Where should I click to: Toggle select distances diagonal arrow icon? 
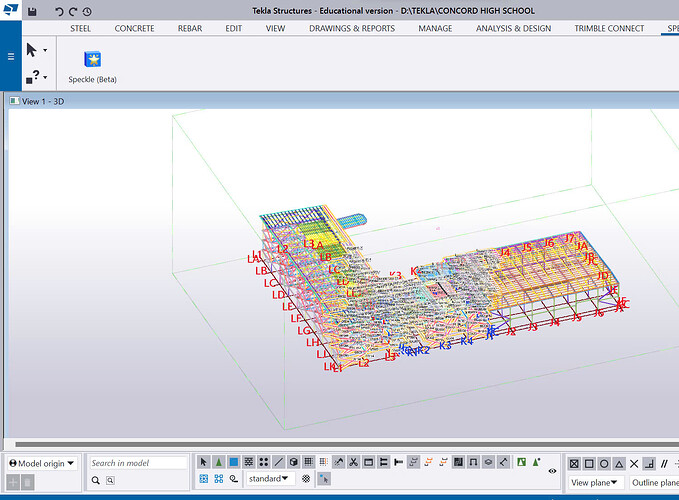coord(503,462)
